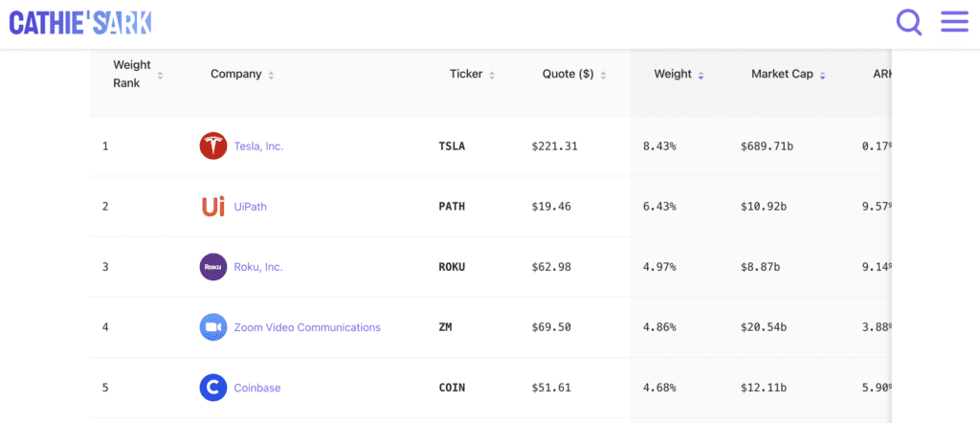Viewport: 980px width, 423px height.
Task: Click the Roku logo icon
Action: [x=213, y=267]
